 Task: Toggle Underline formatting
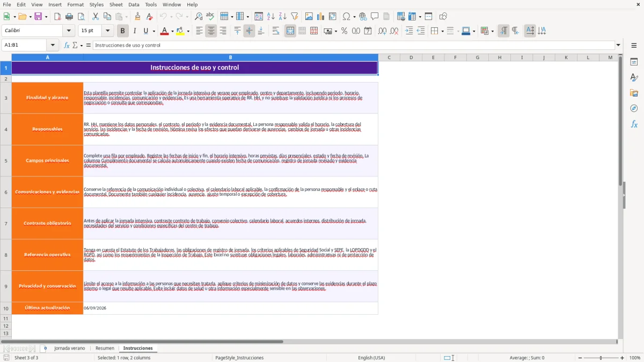coord(146,31)
